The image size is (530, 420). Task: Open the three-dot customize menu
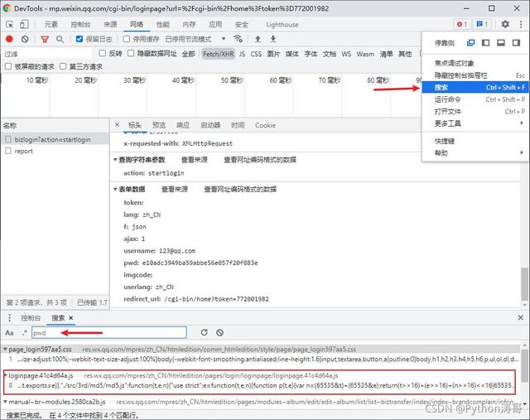point(521,24)
